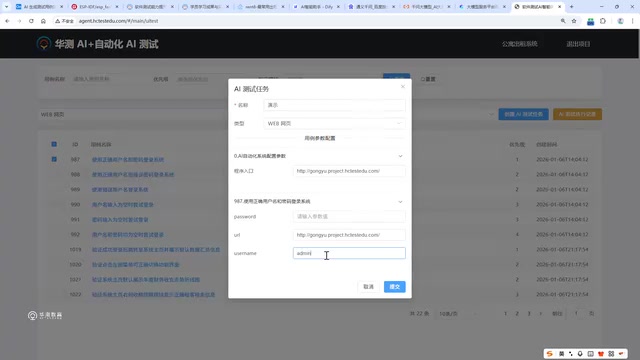The height and width of the screenshot is (360, 640).
Task: Open a new browser tab with plus
Action: tap(571, 7)
